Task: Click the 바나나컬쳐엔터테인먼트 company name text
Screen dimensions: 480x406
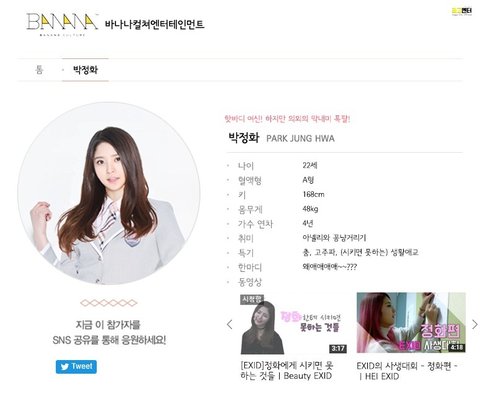Action: point(154,24)
